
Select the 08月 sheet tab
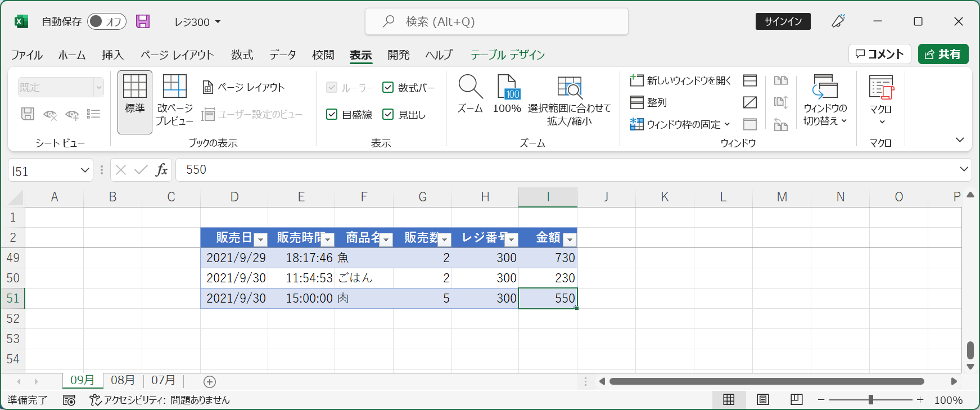pos(123,380)
